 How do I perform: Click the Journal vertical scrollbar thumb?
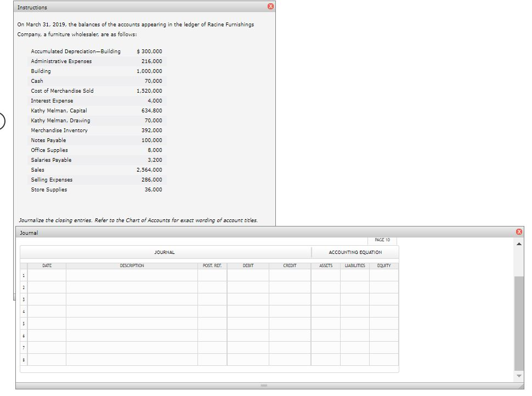pyautogui.click(x=519, y=323)
